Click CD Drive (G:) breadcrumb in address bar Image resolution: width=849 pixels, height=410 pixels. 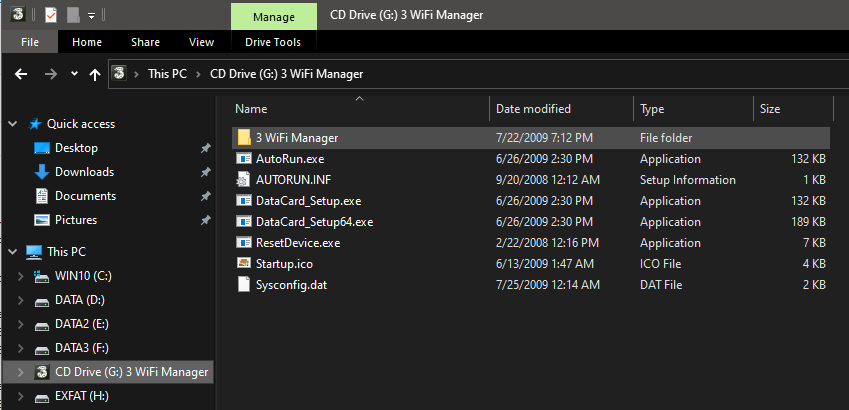point(286,74)
